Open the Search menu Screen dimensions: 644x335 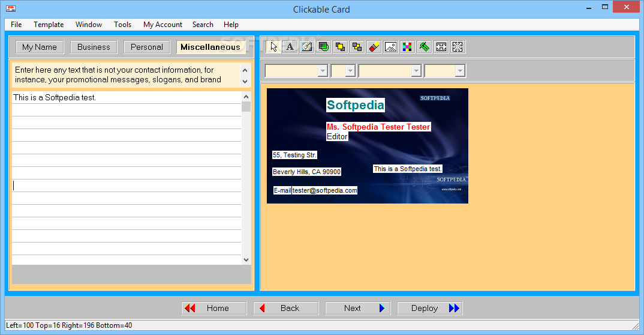(203, 25)
